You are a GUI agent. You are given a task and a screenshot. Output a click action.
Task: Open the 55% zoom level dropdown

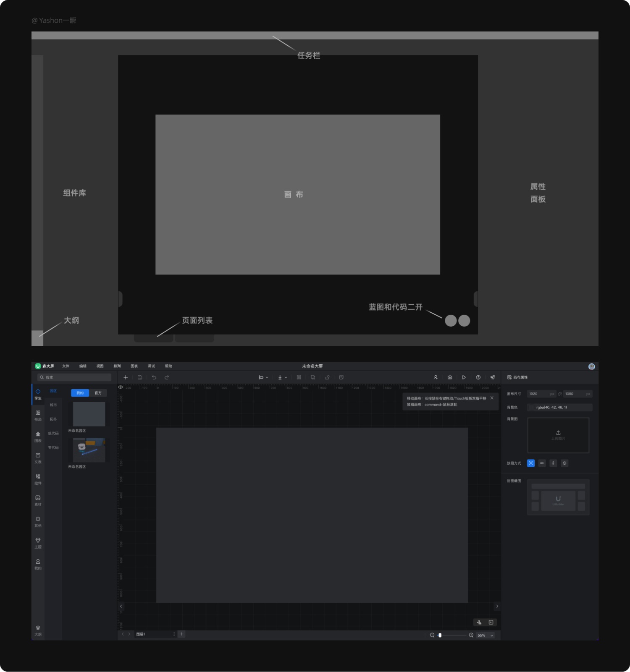pos(486,635)
